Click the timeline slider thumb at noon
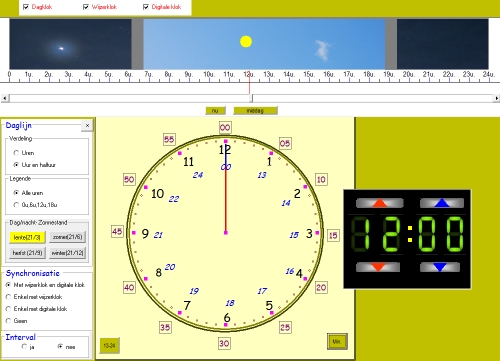Image resolution: width=500 pixels, height=361 pixels. [x=251, y=98]
